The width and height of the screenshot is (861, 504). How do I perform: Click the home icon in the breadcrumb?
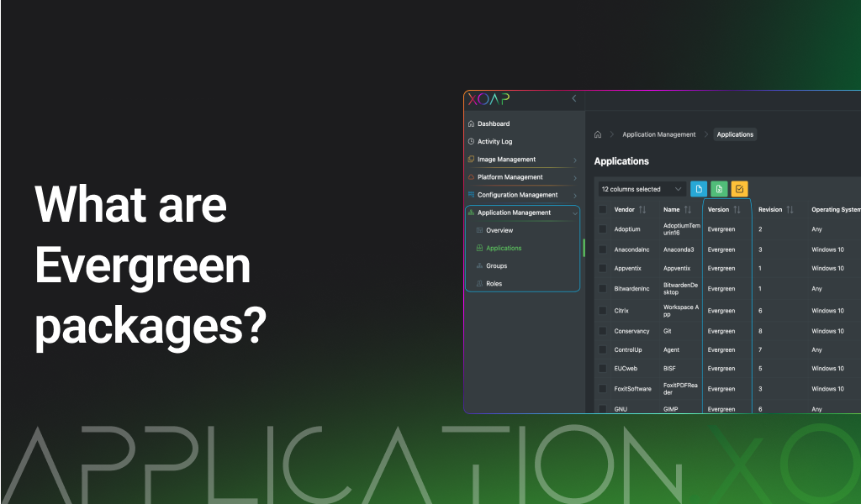598,134
